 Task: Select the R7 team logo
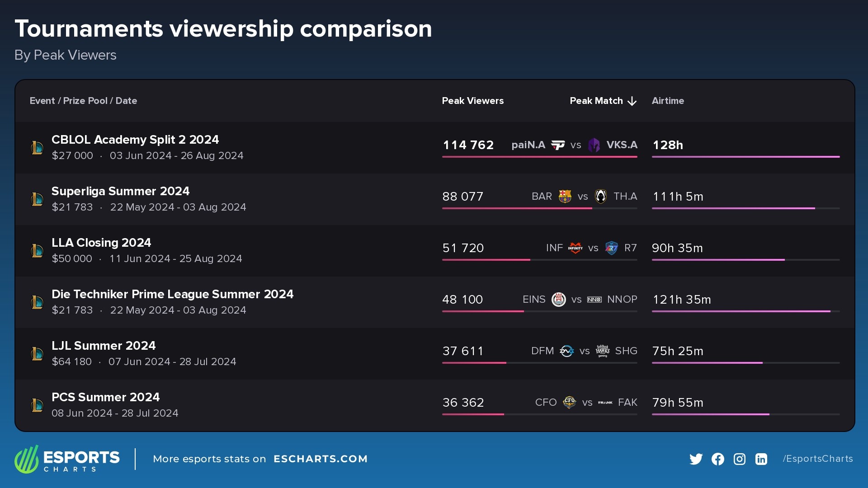[611, 248]
